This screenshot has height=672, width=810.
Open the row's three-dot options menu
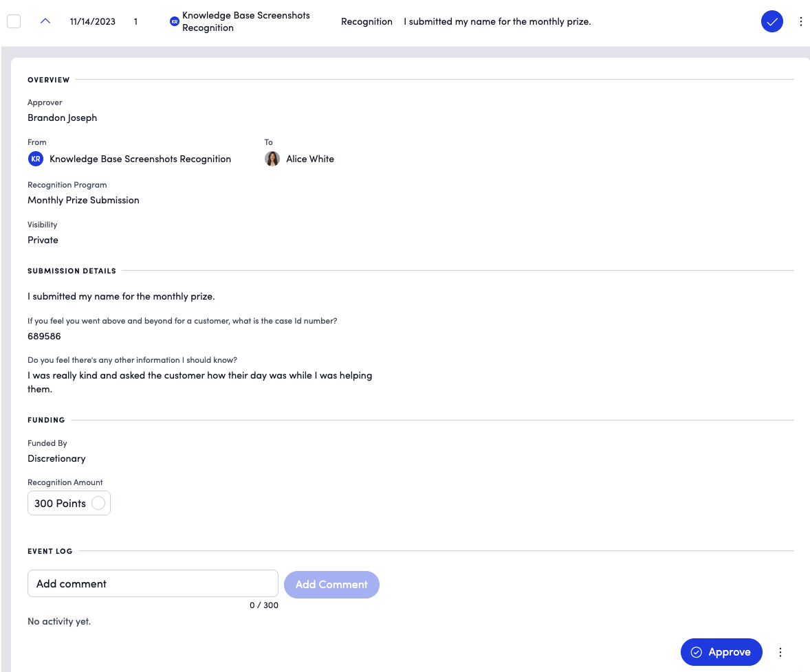800,21
